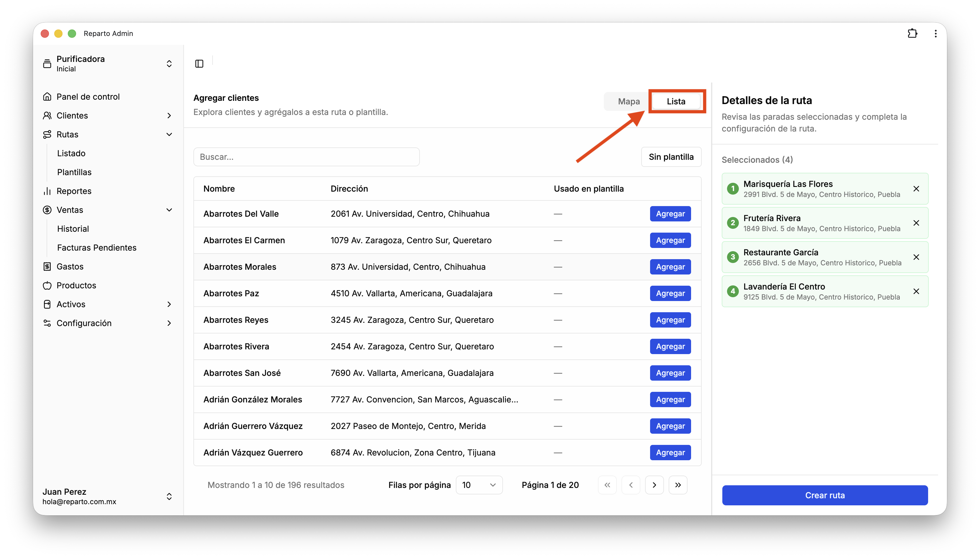The width and height of the screenshot is (980, 559).
Task: Add Abarrotes Rivera to route
Action: [x=670, y=346]
